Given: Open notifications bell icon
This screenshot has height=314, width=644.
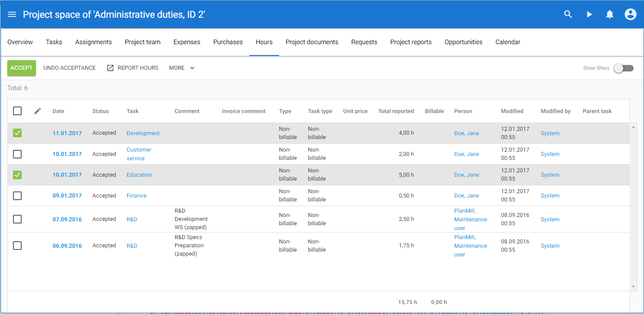Looking at the screenshot, I should click(610, 14).
